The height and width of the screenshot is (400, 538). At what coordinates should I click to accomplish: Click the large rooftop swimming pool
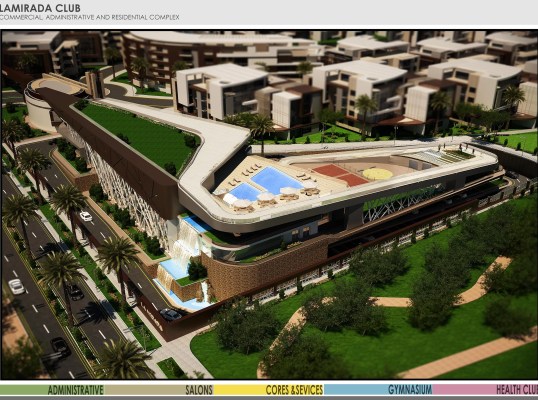click(x=276, y=179)
